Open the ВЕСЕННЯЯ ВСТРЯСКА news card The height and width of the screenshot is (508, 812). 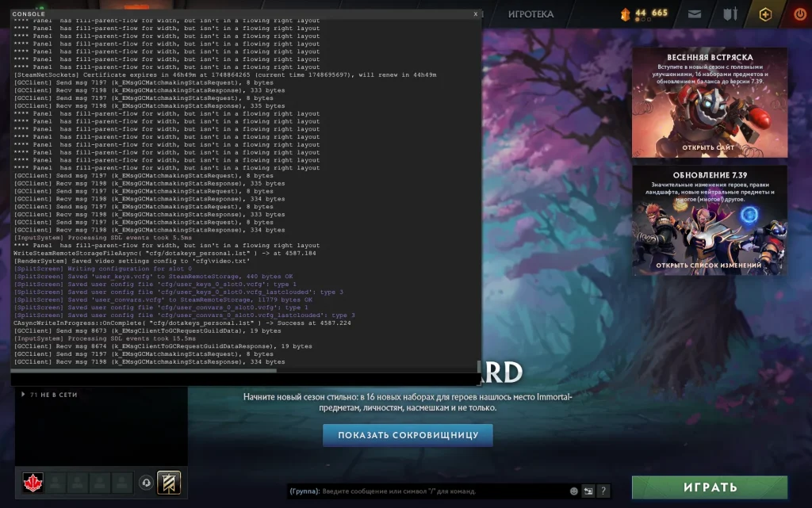tap(710, 102)
